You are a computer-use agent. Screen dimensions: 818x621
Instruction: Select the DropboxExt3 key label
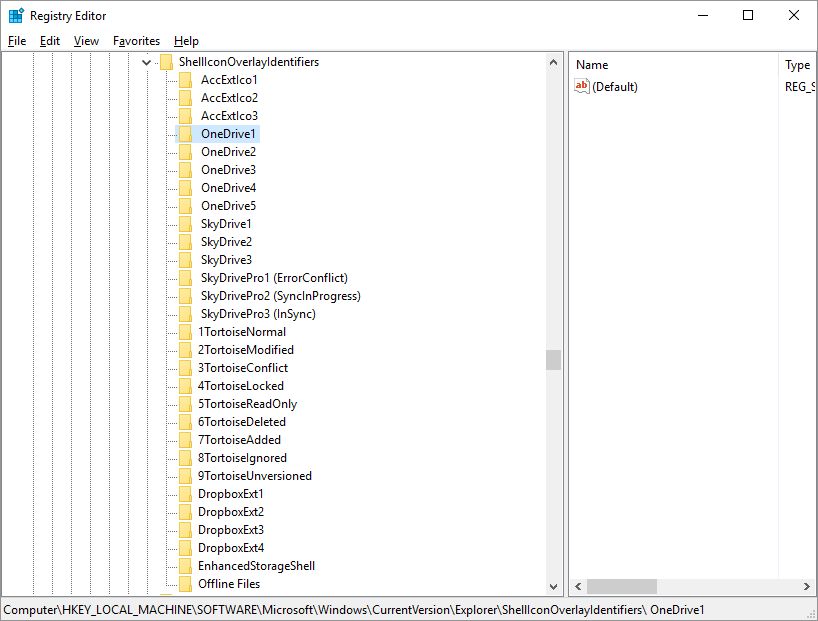tap(231, 530)
